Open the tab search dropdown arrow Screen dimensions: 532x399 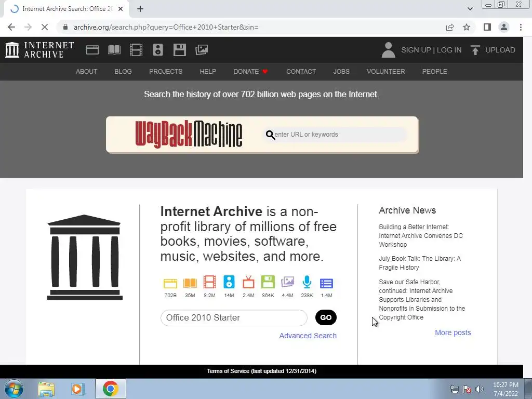tap(470, 9)
